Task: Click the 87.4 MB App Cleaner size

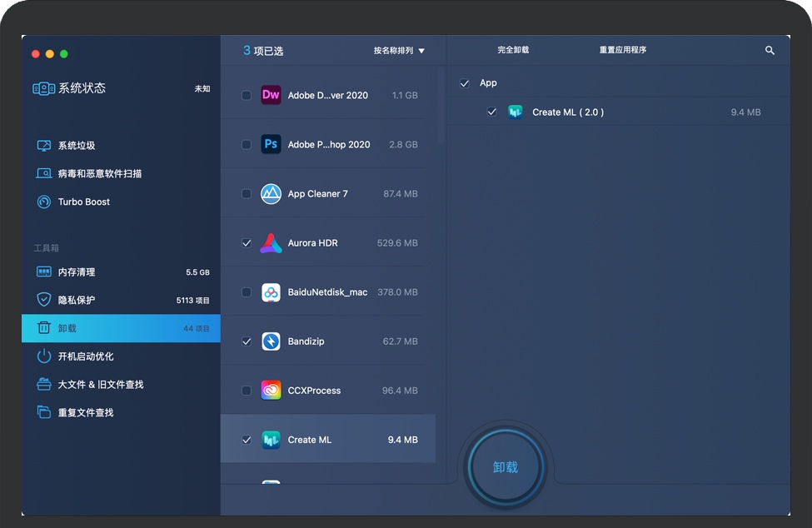Action: [x=401, y=193]
